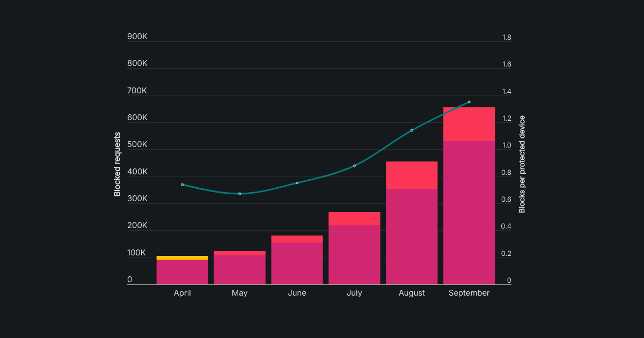
Task: Click the '1.0' right axis tick
Action: point(507,145)
